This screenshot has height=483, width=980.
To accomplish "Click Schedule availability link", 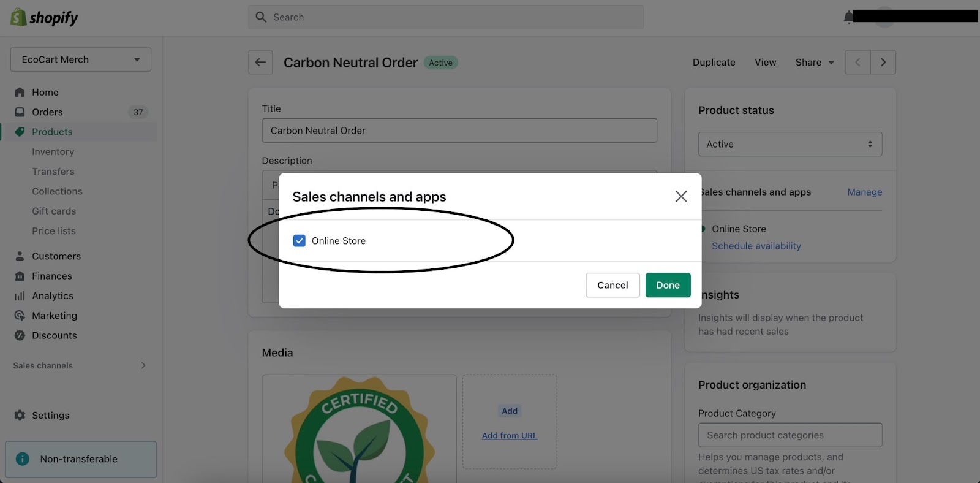I will coord(756,246).
